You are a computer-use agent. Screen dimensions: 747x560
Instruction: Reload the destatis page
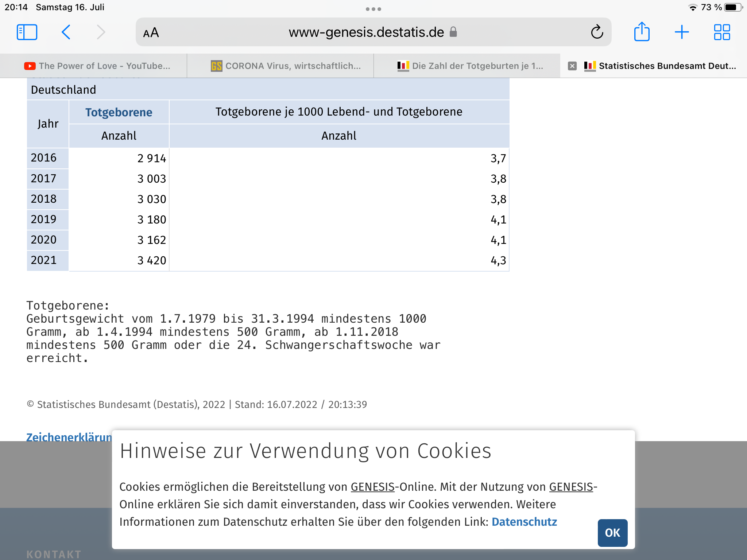tap(597, 32)
